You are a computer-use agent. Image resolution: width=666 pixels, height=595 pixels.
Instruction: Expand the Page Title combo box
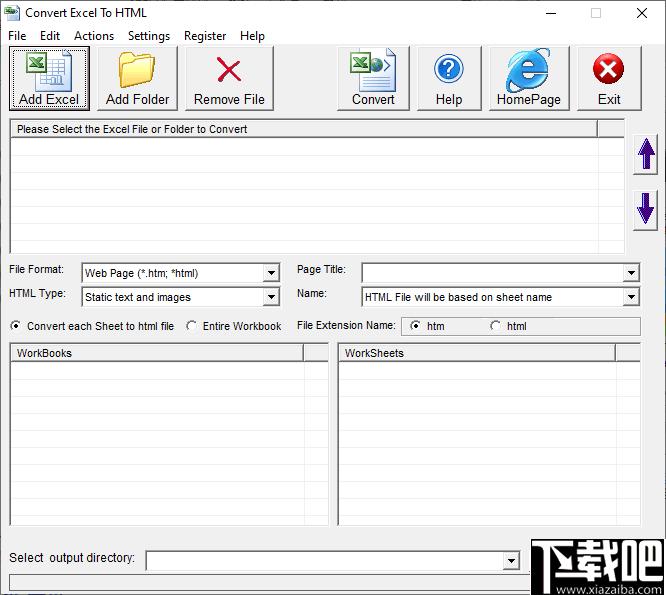(x=631, y=273)
